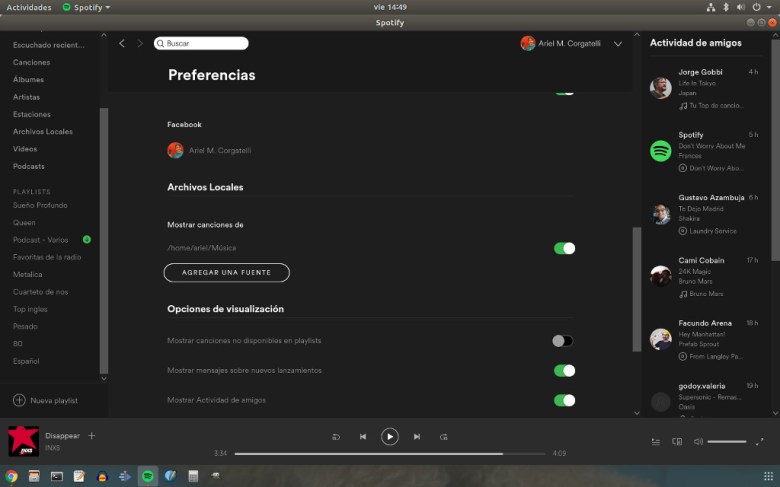
Task: Skip to the previous track
Action: (363, 436)
